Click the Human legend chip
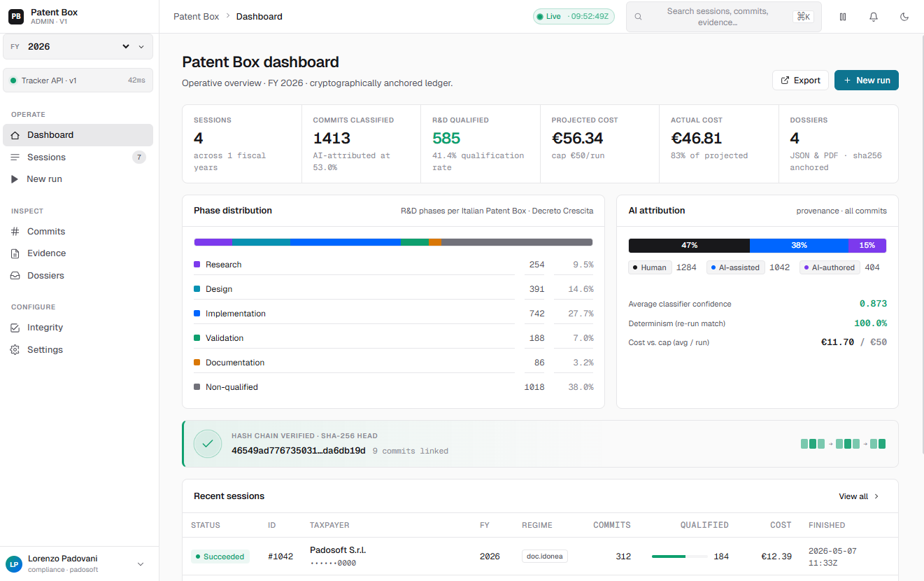Screen dimensions: 924x581 click(x=650, y=267)
